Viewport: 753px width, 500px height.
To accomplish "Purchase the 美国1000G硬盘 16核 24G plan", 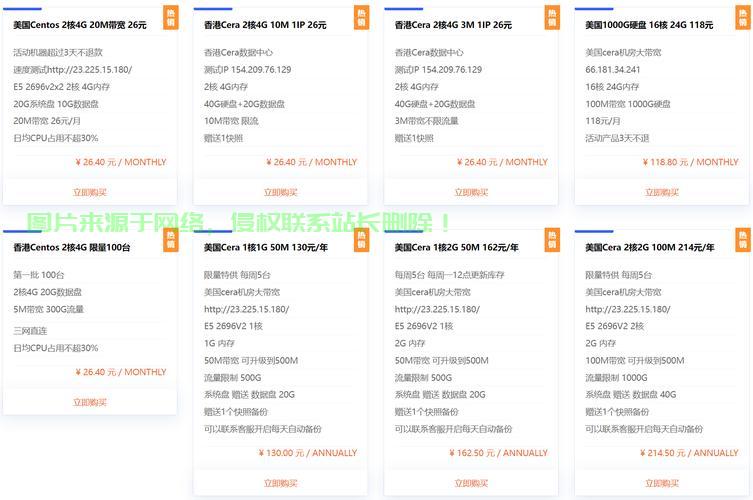I will pyautogui.click(x=662, y=192).
